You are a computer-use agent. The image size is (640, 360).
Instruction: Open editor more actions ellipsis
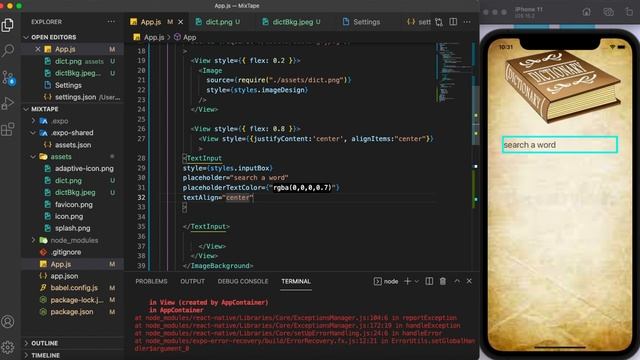click(467, 22)
